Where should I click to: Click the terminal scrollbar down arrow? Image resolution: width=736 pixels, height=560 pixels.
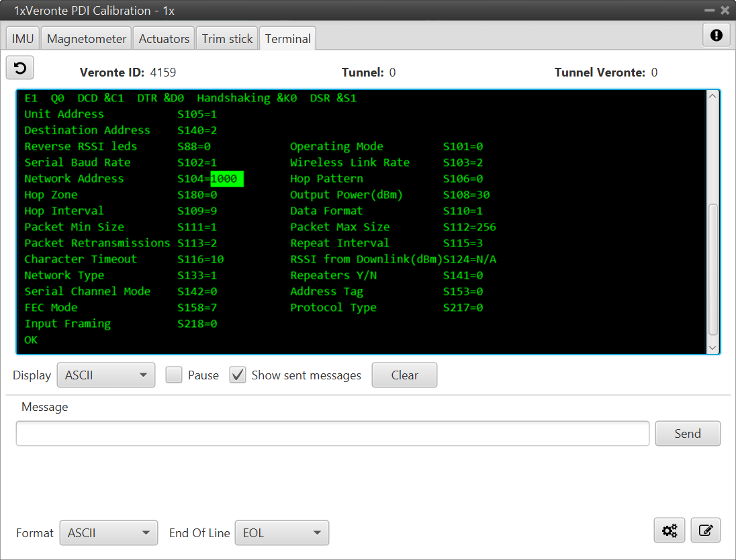pyautogui.click(x=712, y=348)
